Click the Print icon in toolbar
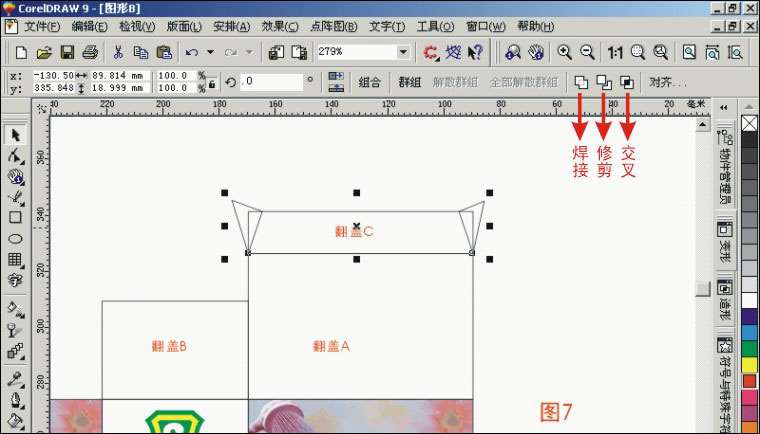This screenshot has height=434, width=760. 90,51
